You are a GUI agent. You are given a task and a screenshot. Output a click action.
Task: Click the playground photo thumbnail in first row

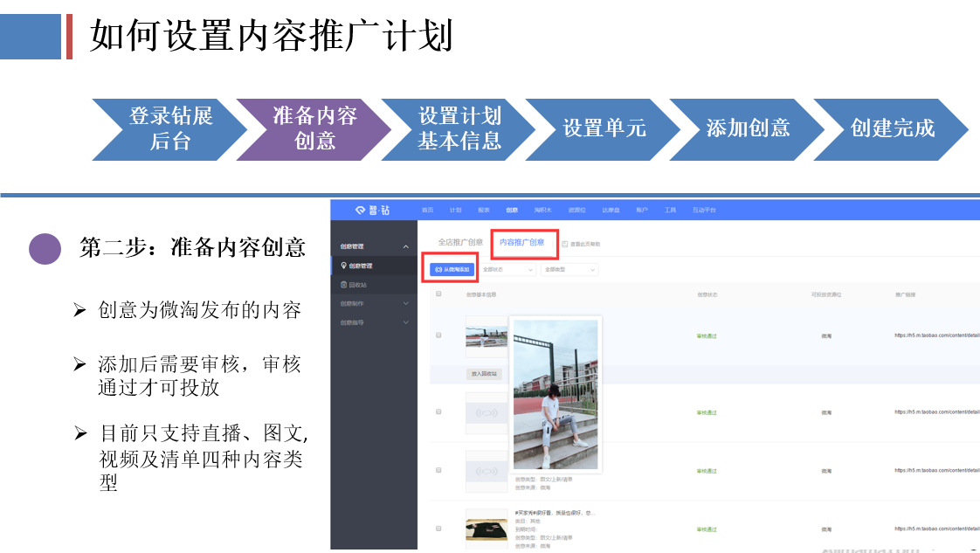click(487, 336)
